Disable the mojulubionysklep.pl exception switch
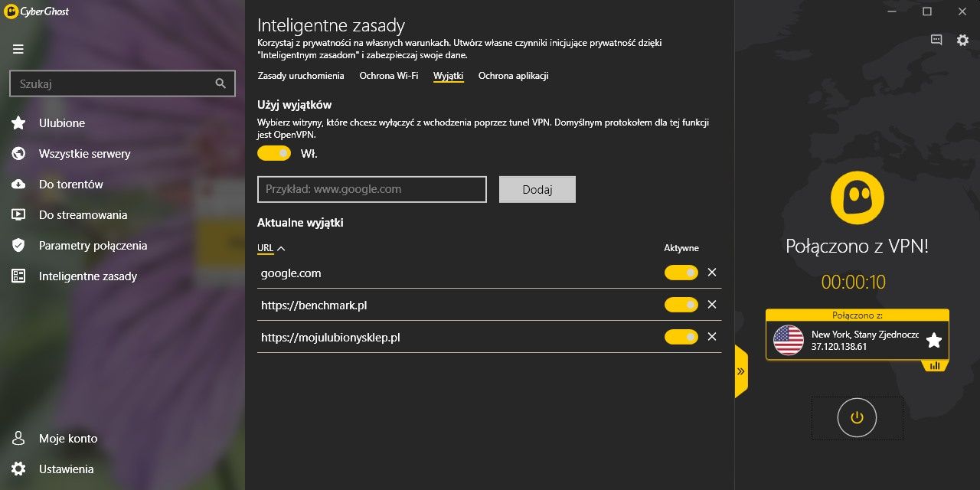This screenshot has width=980, height=490. (x=681, y=337)
